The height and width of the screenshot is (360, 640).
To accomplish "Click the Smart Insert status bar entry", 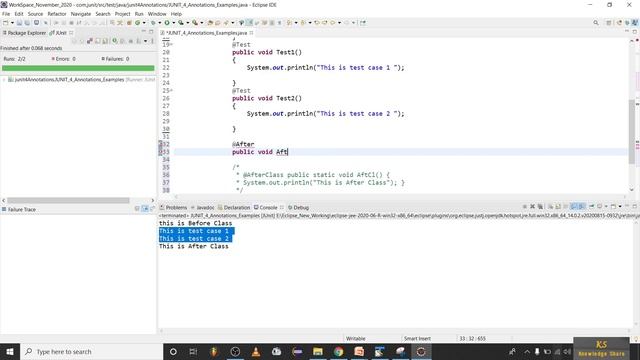I will click(x=417, y=338).
